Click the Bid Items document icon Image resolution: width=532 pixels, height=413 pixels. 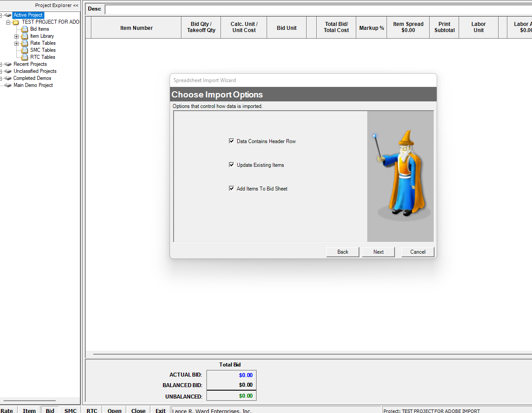(x=25, y=29)
